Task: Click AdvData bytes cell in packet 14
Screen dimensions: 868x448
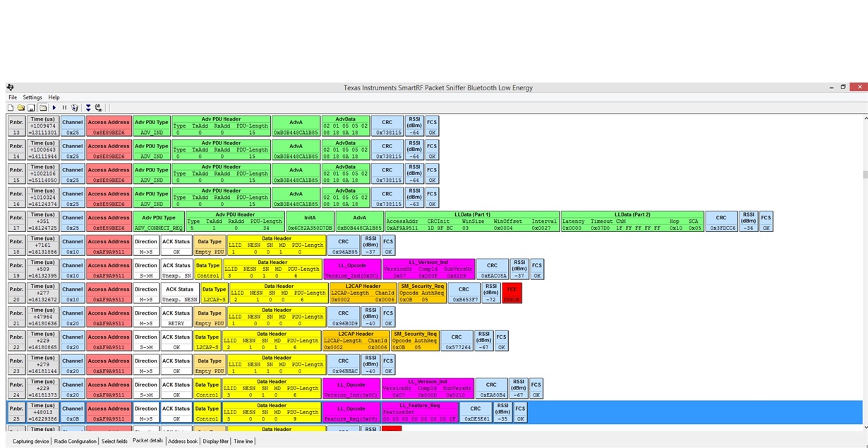Action: 346,150
